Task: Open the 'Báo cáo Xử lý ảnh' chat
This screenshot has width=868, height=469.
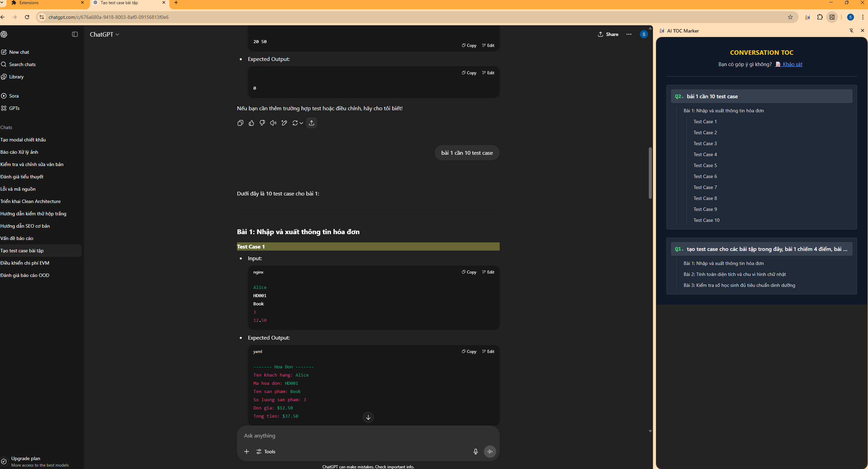Action: [x=19, y=152]
